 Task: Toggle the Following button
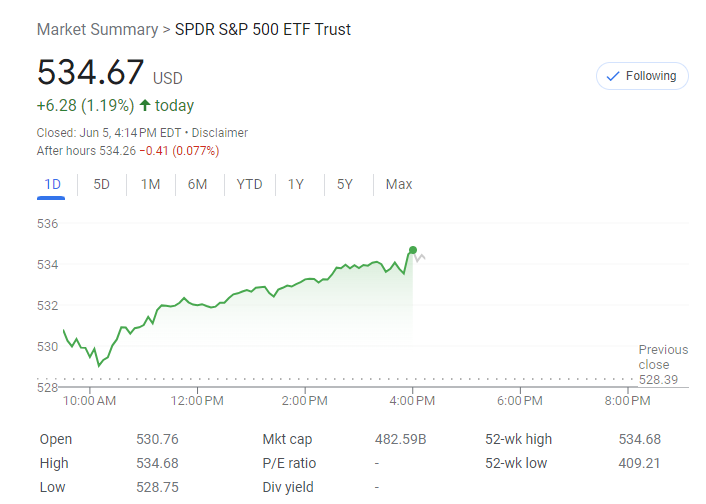[641, 76]
